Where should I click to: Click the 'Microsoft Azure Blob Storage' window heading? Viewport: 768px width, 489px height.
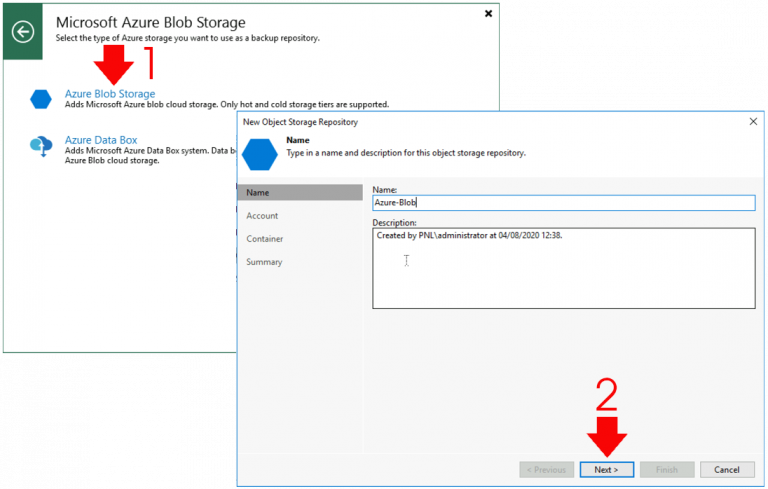[150, 22]
